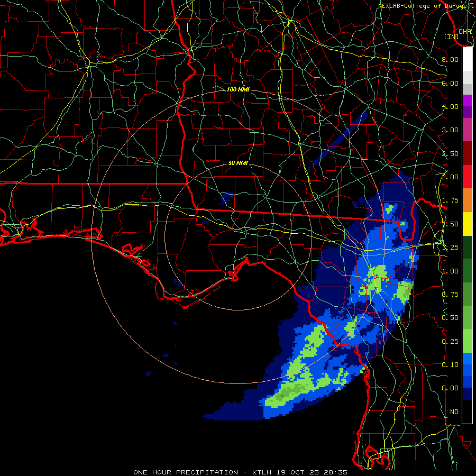Viewport: 476px width, 476px height.
Task: Click the 8.00 legend value
Action: click(450, 59)
